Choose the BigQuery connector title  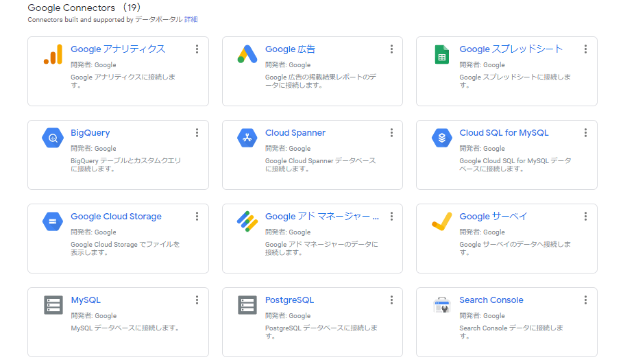(90, 133)
